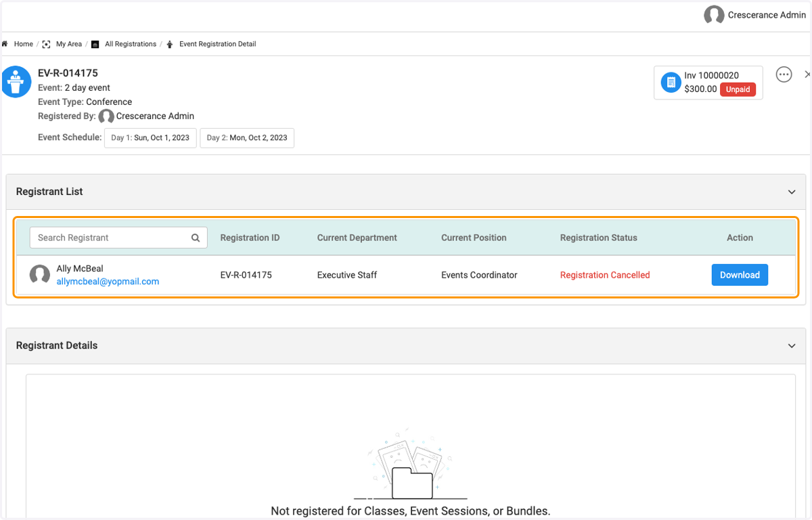Click the Registration Status column header

click(599, 238)
